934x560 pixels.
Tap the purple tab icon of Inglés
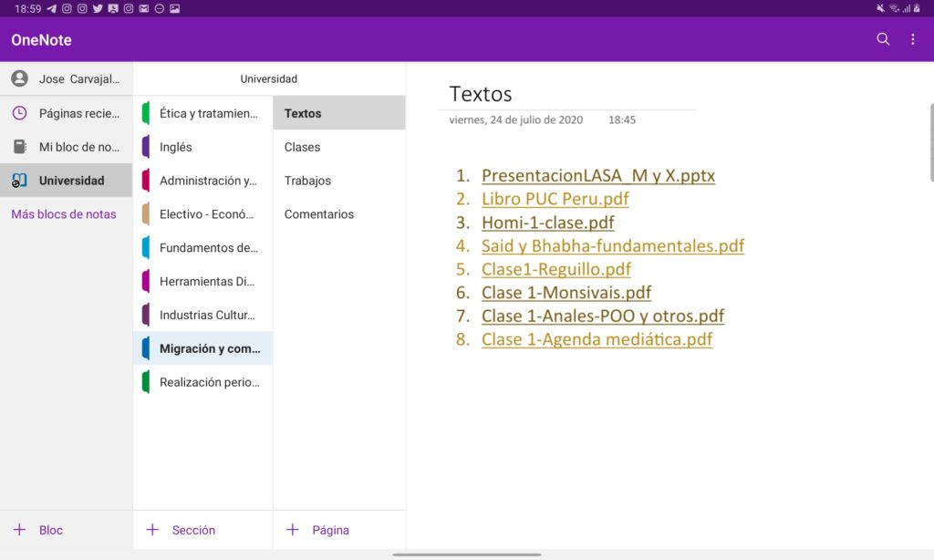pos(146,147)
